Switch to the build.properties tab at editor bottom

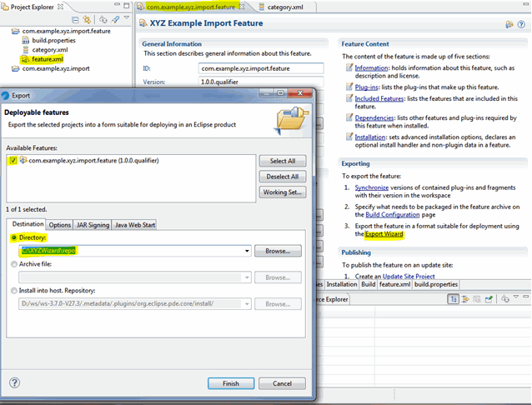tap(436, 284)
